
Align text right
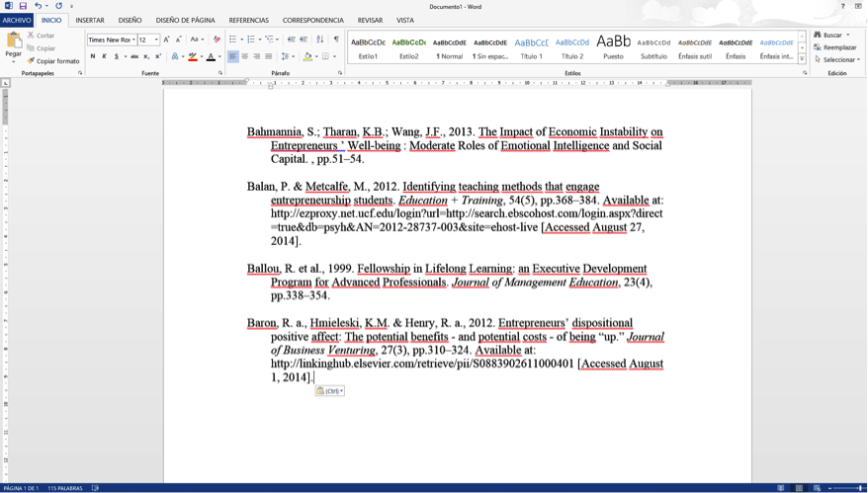click(256, 56)
